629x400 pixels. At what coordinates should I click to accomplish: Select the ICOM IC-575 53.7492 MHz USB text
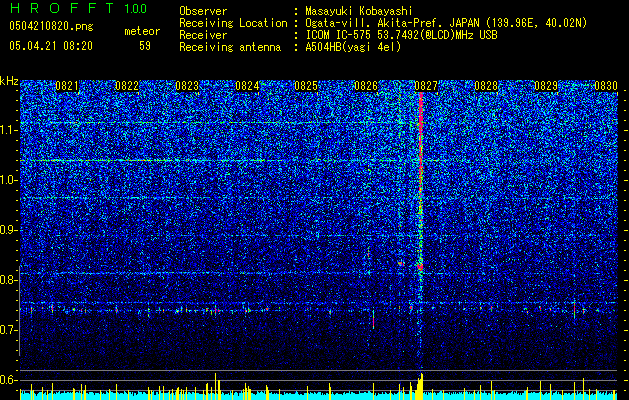pos(401,35)
